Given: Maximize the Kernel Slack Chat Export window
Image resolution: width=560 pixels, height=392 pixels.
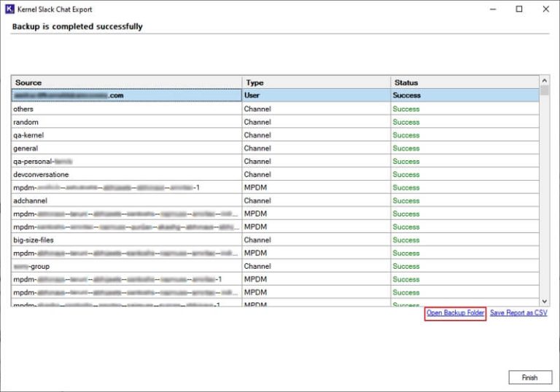Looking at the screenshot, I should [518, 9].
